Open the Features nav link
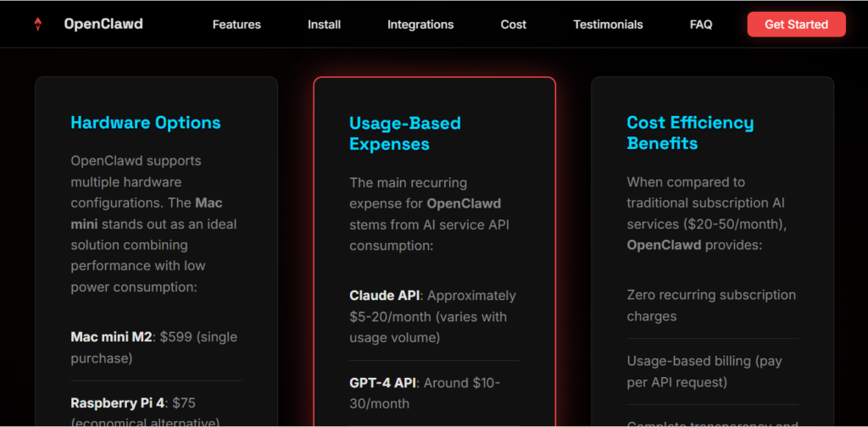Screen dimensions: 868x427 coord(236,25)
